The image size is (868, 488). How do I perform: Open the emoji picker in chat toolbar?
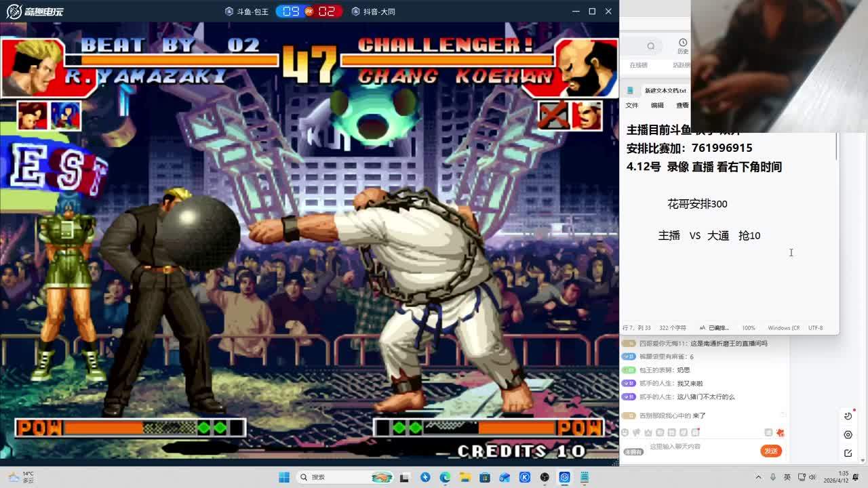tap(626, 432)
